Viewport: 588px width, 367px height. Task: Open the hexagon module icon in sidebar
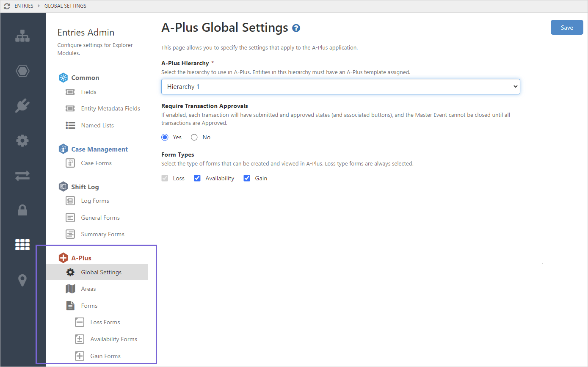(x=22, y=71)
